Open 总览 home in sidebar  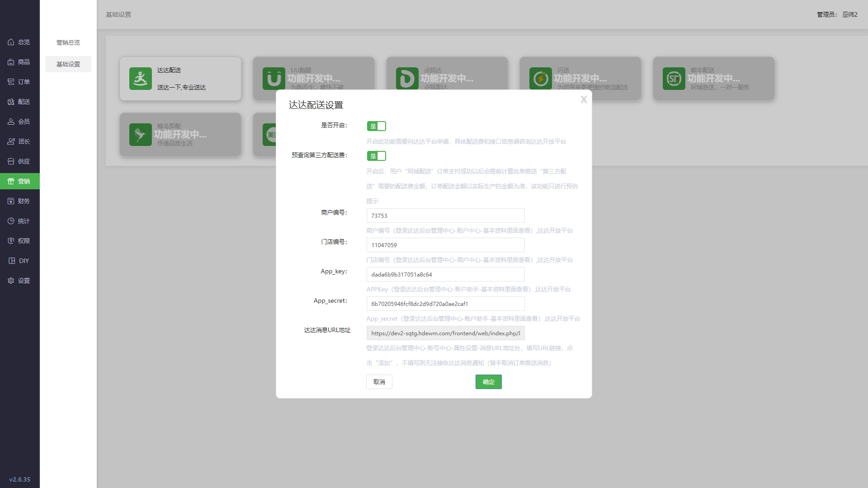tap(19, 42)
